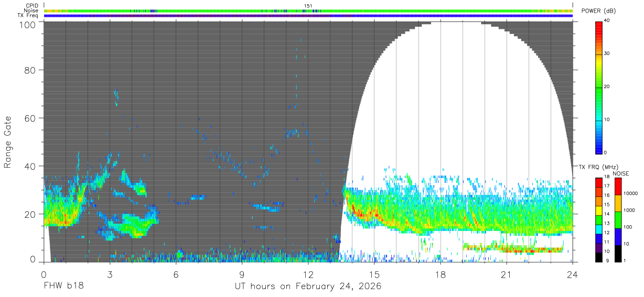Click the 18 label on UT hours axis
Screen dimensions: 644x297
440,274
